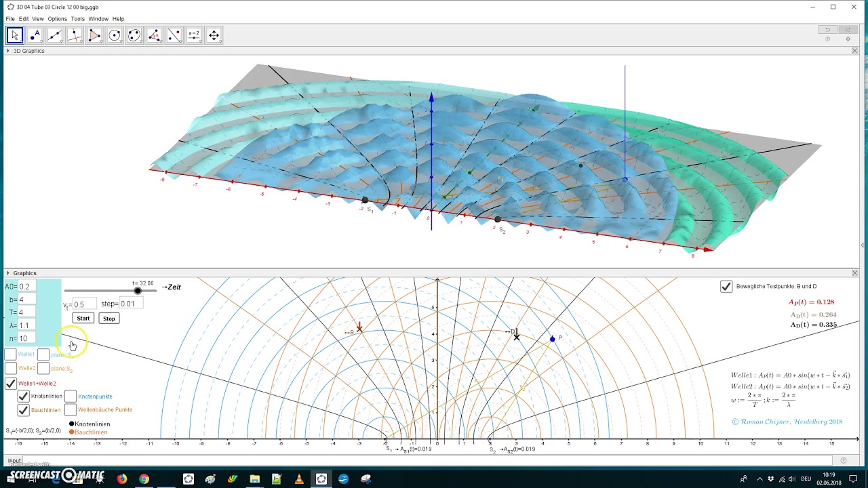The width and height of the screenshot is (868, 488).
Task: Collapse the Graphics panel triangle
Action: [x=8, y=273]
